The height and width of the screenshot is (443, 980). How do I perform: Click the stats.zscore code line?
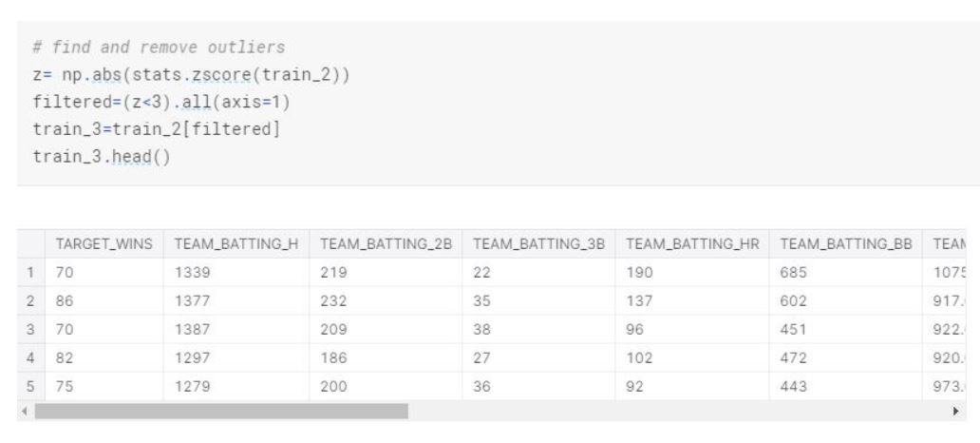pyautogui.click(x=191, y=75)
